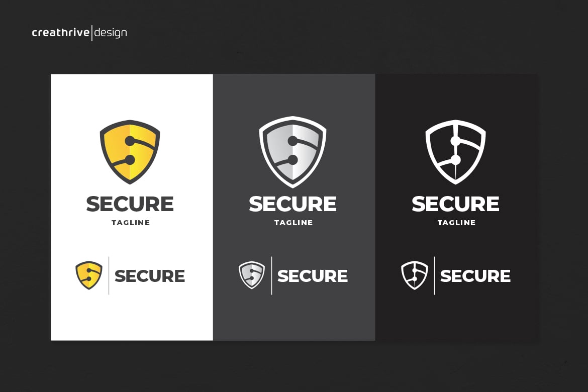Click the word design in header
The height and width of the screenshot is (392, 588).
110,33
